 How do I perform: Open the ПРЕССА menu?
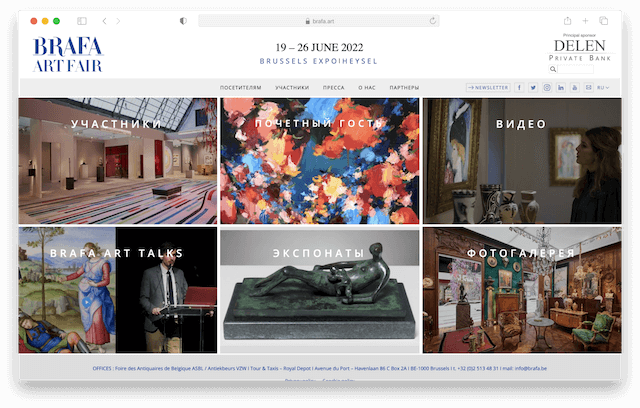point(333,88)
